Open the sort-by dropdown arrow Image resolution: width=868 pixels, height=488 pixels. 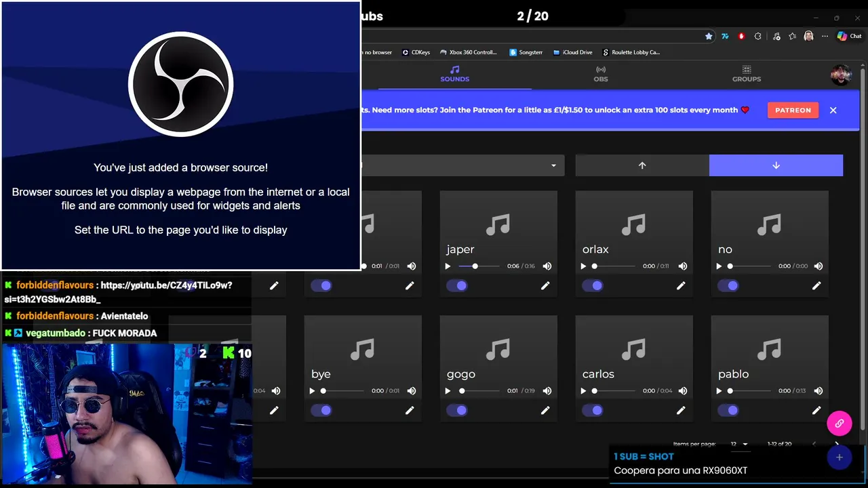(553, 165)
